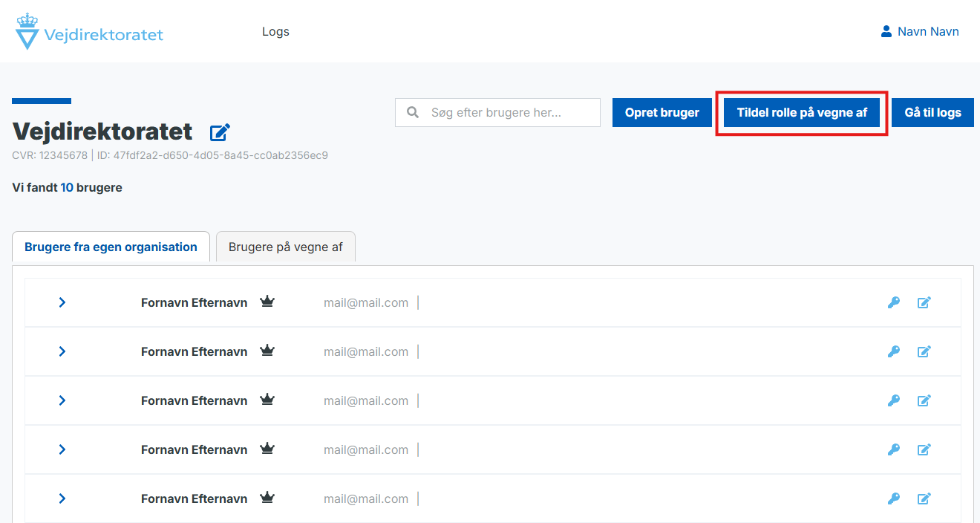Focus the 'Søg efter brugere her...' search field
Viewport: 980px width, 523px height.
pyautogui.click(x=497, y=112)
